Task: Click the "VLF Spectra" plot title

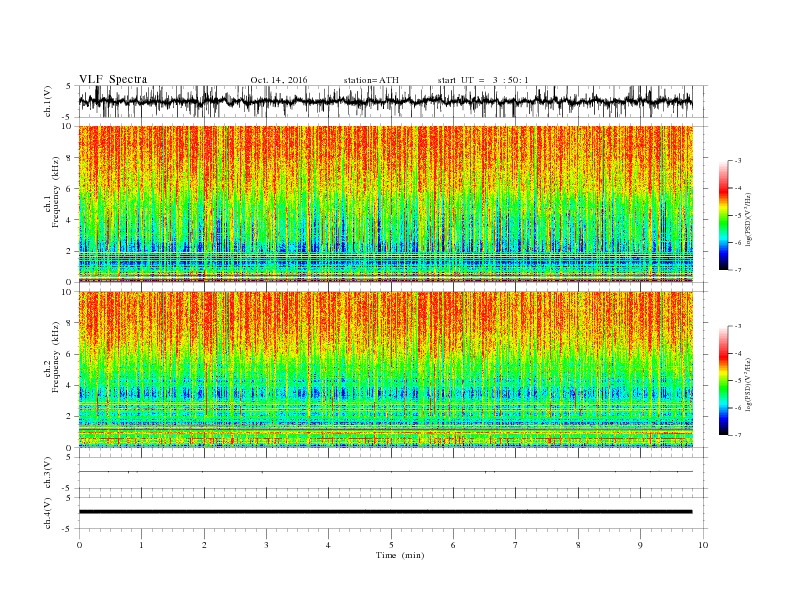Action: click(x=113, y=79)
